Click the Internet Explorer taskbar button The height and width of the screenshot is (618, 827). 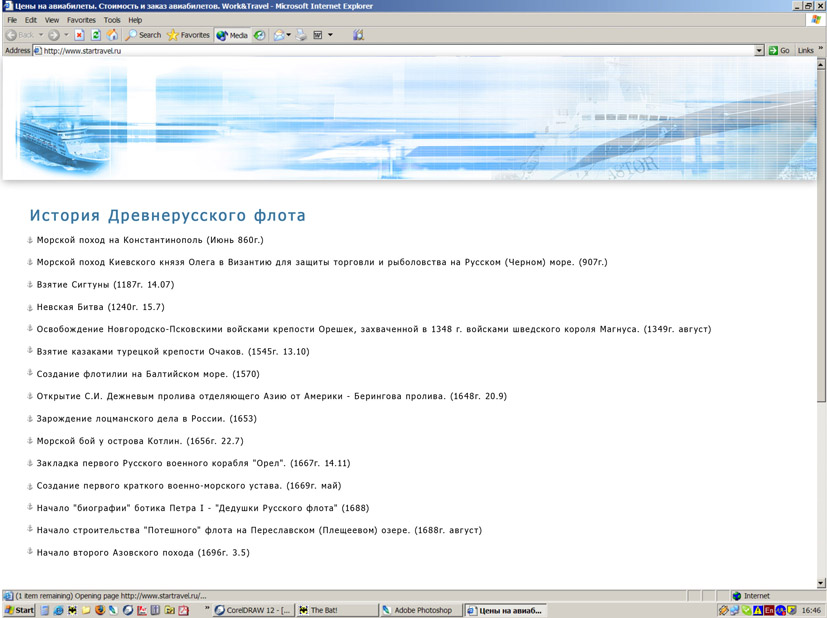tap(505, 610)
